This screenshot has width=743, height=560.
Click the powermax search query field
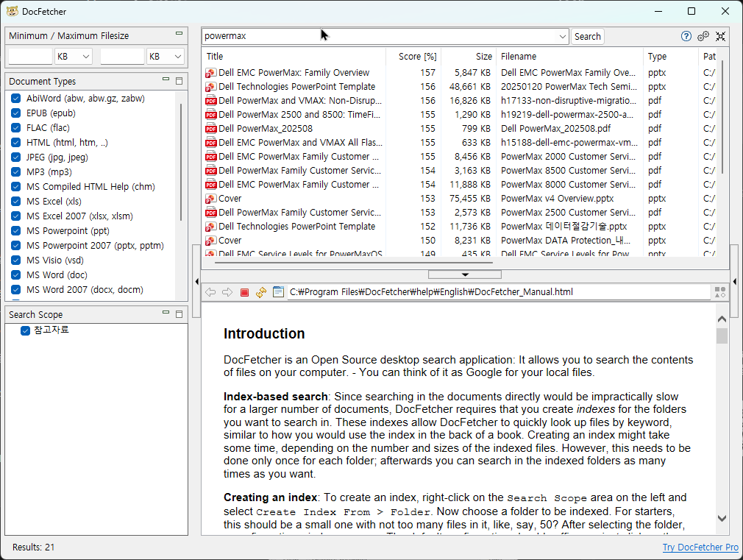pyautogui.click(x=379, y=37)
